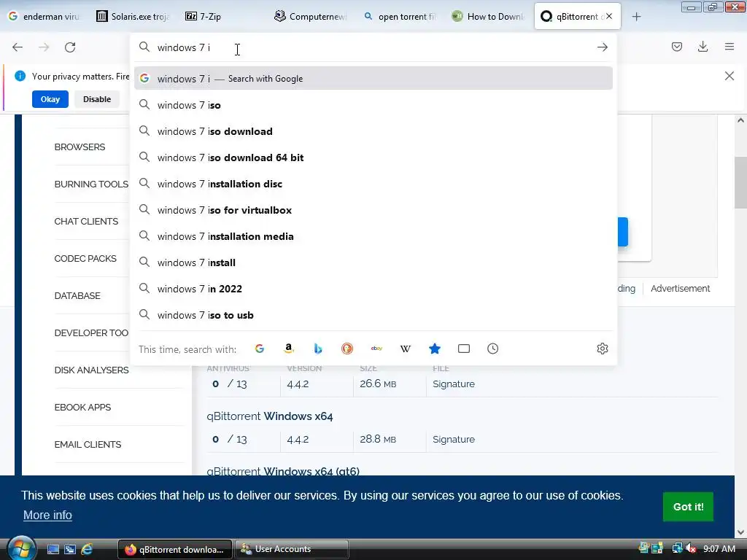Viewport: 747px width, 560px height.
Task: Select 'windows 7 i — Search with Google' row
Action: tap(373, 78)
